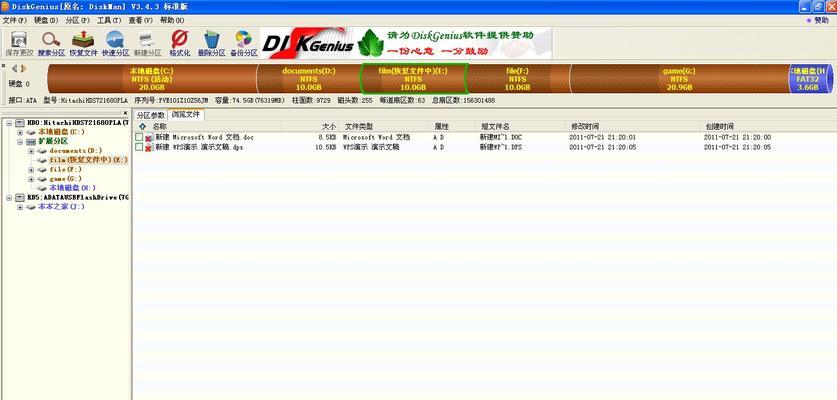Close the partition tree pane
837x400 pixels.
pyautogui.click(x=125, y=113)
